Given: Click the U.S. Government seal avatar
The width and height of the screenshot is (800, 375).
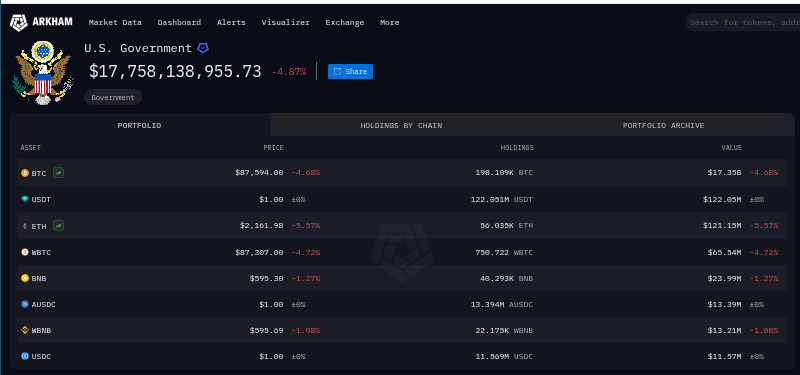Looking at the screenshot, I should point(43,72).
